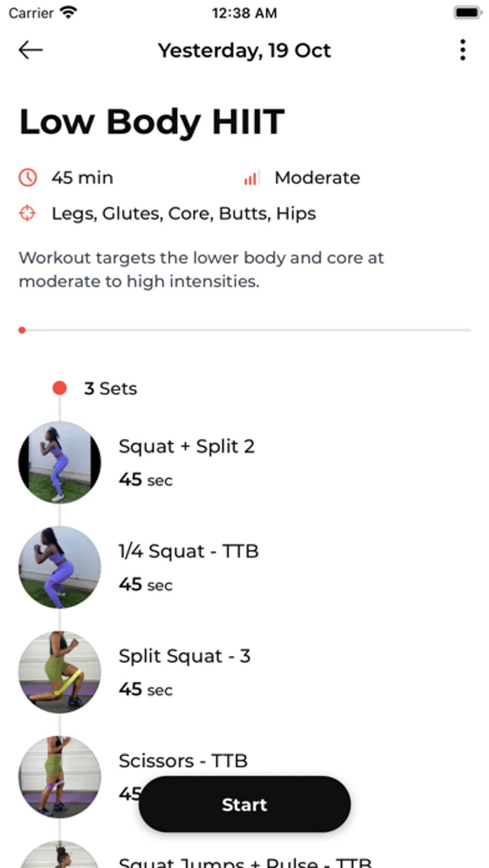Tap the intensity bars icon
Image resolution: width=489 pixels, height=868 pixels.
coord(251,178)
